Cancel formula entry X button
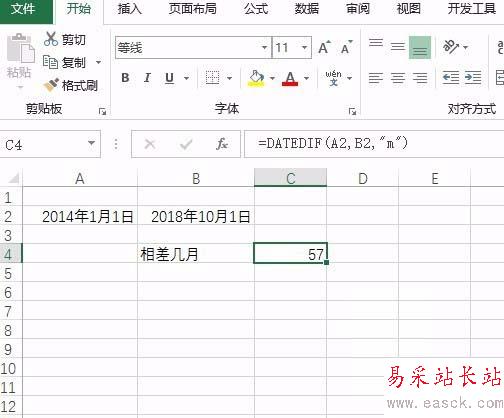Viewport: 504px width, 418px height. (x=150, y=144)
